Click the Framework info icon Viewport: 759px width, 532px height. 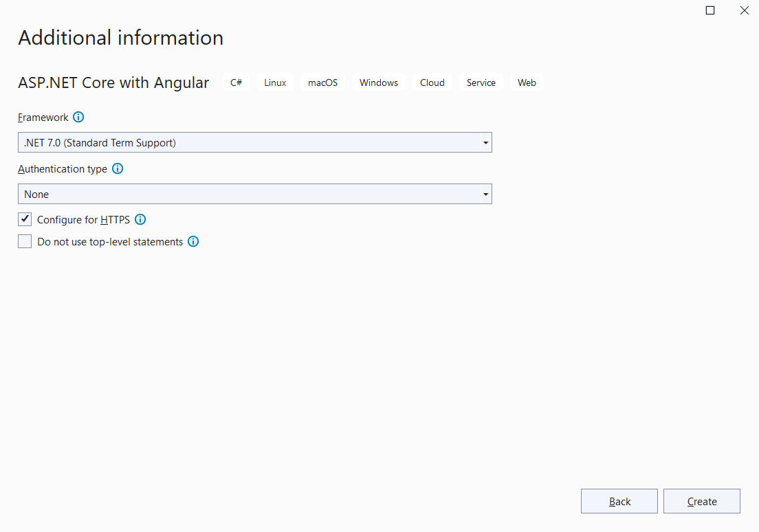[x=78, y=118]
